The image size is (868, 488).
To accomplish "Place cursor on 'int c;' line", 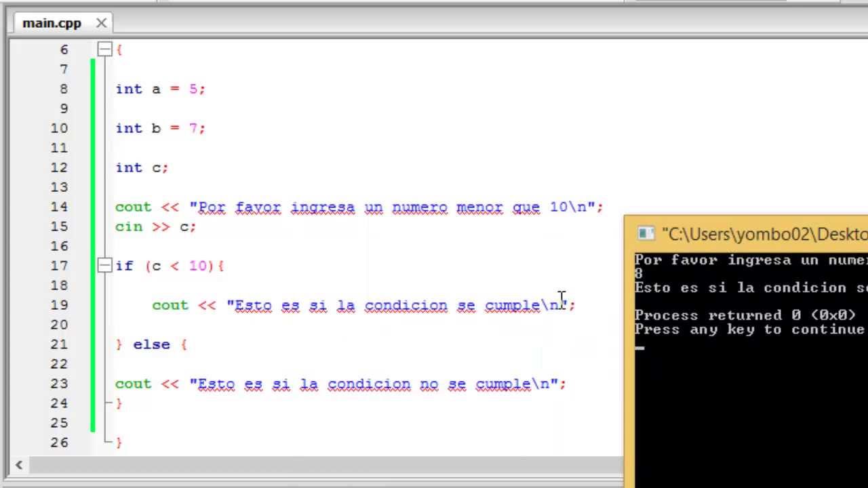I will [142, 167].
